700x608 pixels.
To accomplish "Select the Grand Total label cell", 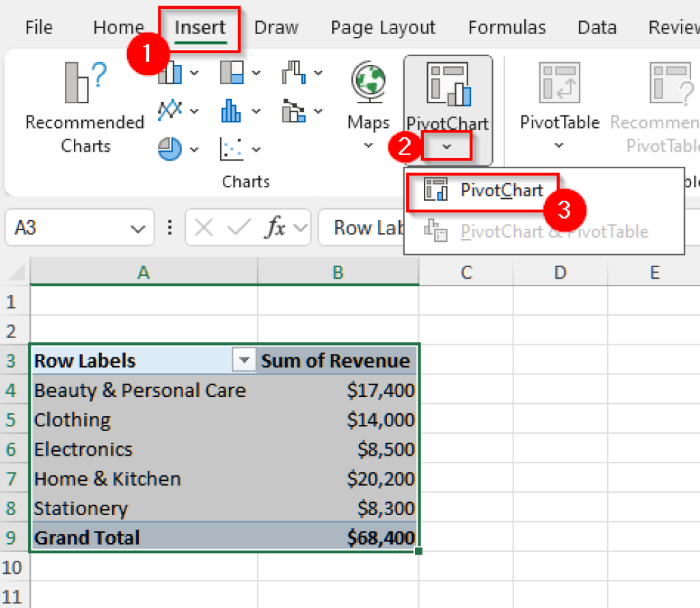I will [144, 537].
